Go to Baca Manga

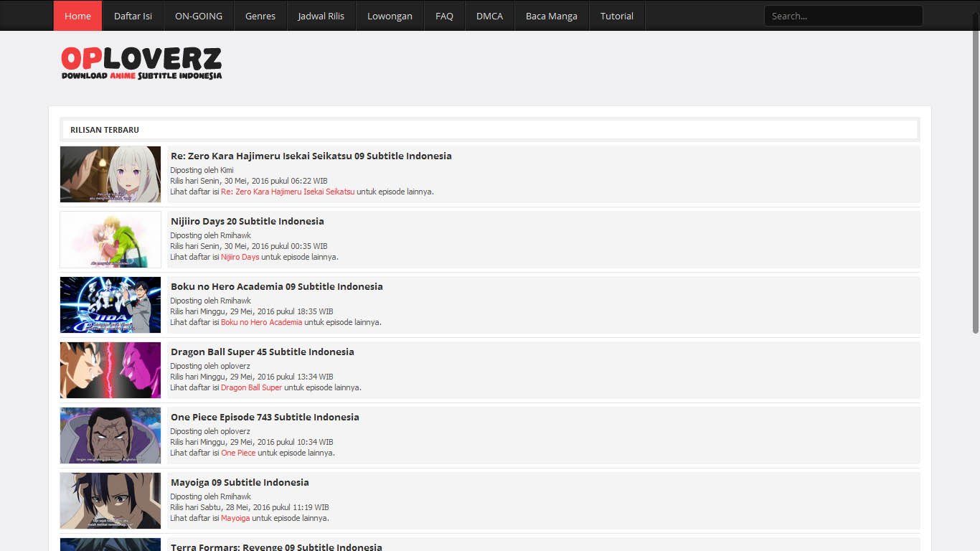click(x=552, y=16)
